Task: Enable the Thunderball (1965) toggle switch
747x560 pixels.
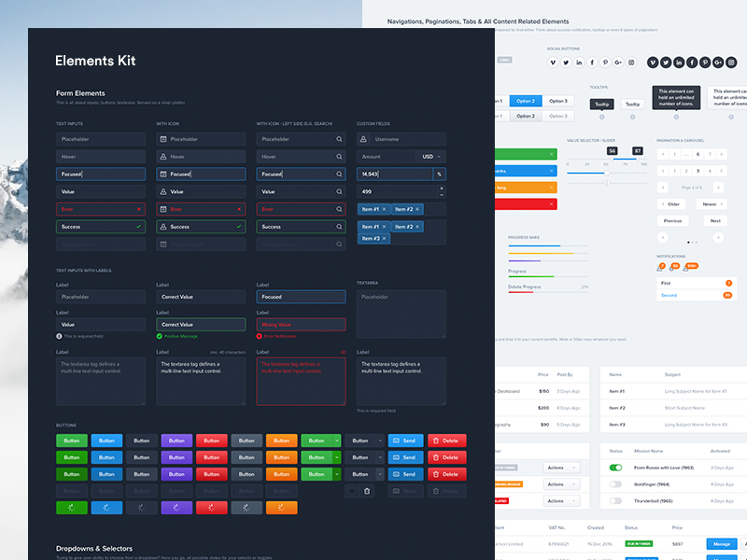Action: click(615, 501)
